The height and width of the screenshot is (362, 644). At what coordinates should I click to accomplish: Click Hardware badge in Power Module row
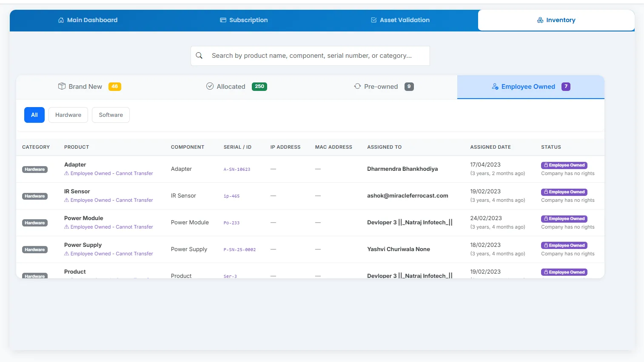click(x=35, y=223)
